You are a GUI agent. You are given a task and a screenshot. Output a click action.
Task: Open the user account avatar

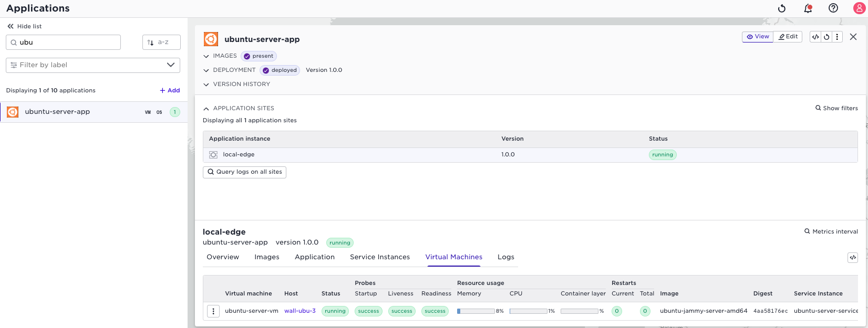(x=859, y=8)
